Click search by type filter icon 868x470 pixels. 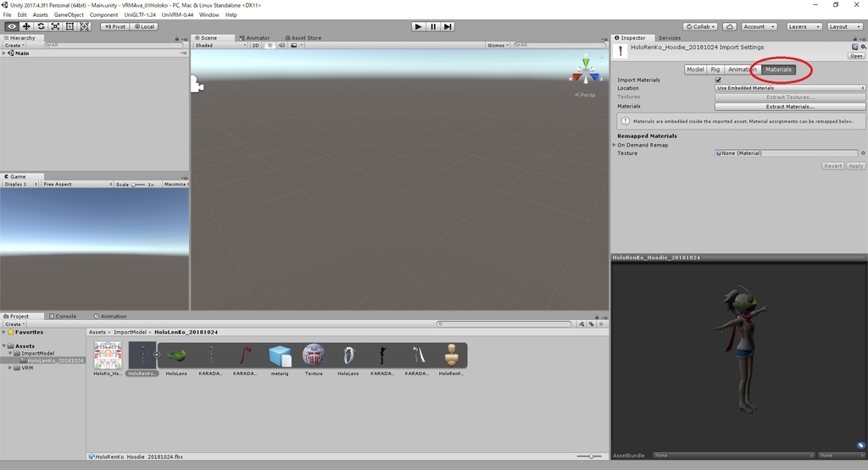[x=581, y=324]
